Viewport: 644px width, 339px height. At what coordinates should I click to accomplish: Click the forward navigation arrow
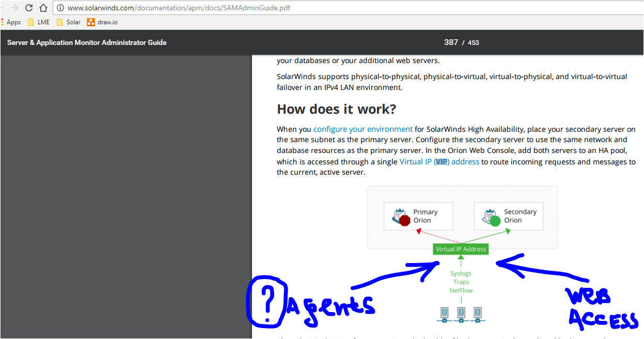14,8
